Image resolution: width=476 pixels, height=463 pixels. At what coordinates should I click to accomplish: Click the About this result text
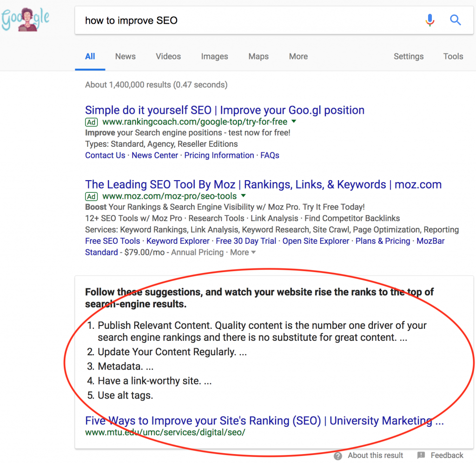point(375,456)
